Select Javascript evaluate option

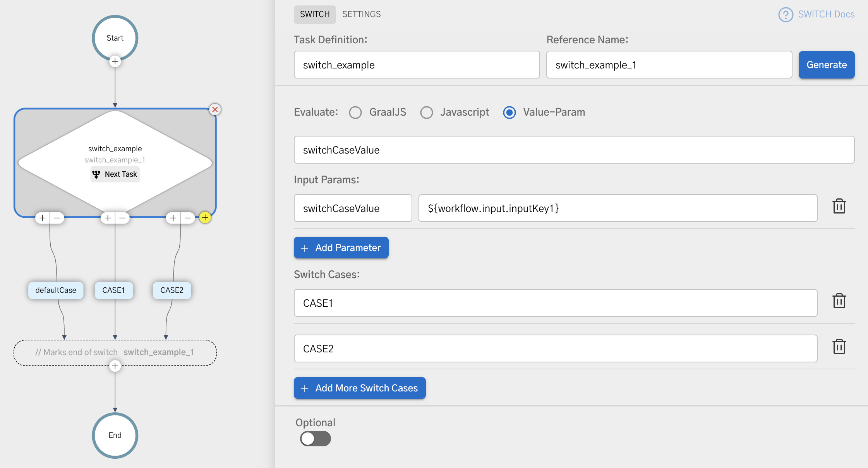click(426, 113)
